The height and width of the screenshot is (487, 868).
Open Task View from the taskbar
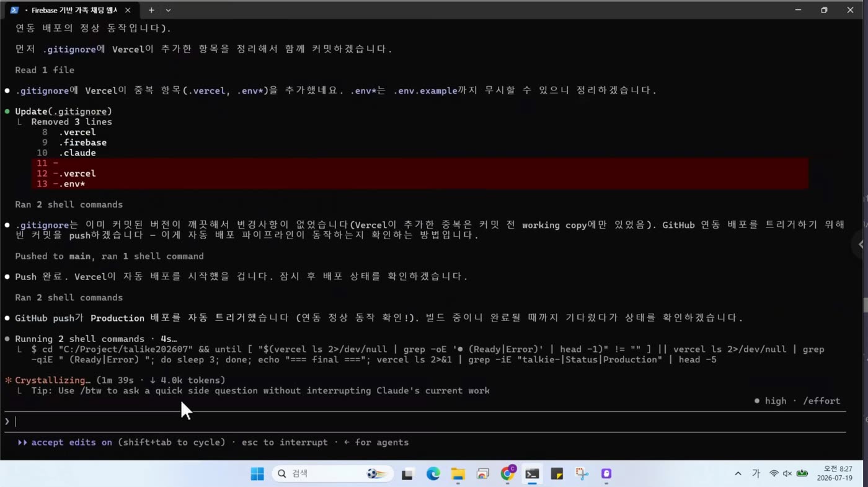pyautogui.click(x=407, y=474)
